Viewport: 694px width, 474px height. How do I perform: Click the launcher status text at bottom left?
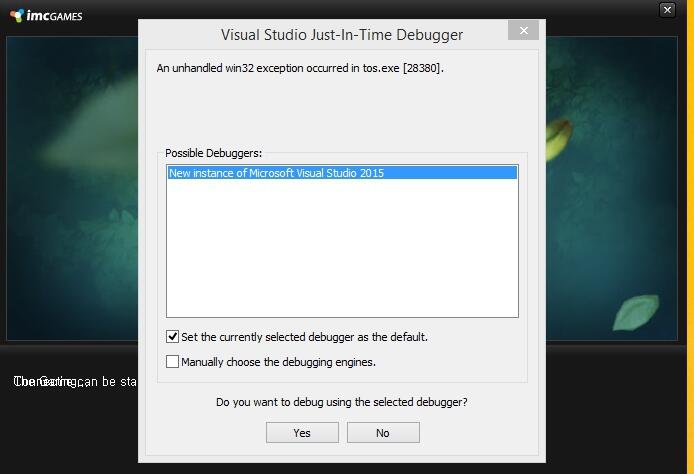75,382
